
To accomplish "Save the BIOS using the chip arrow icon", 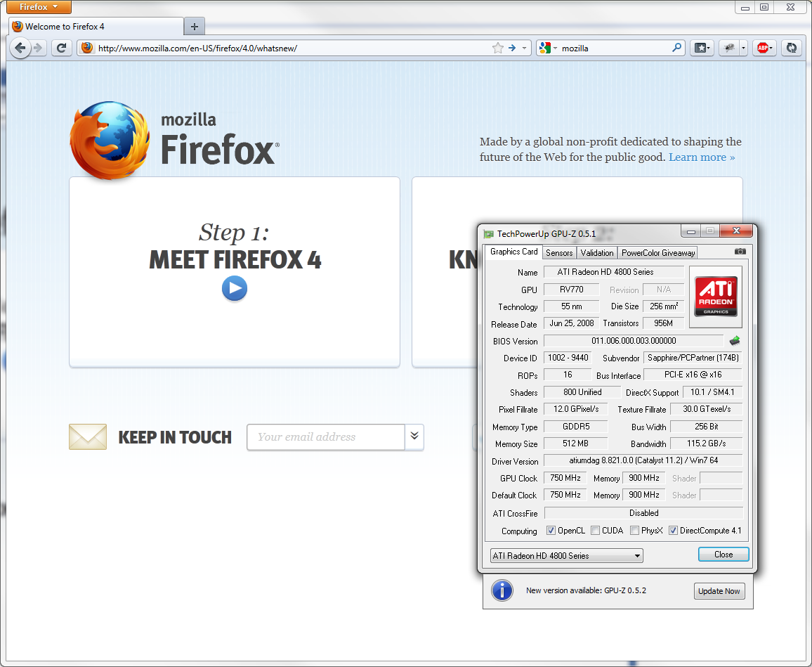I will pos(734,341).
